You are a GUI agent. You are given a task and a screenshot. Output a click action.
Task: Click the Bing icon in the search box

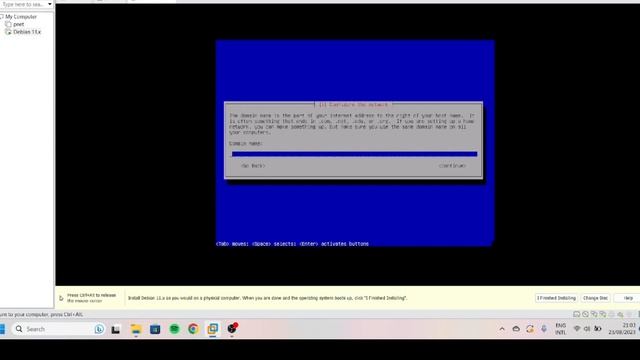99,329
